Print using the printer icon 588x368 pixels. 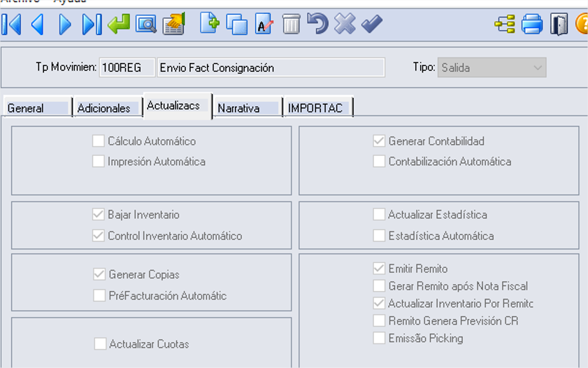pyautogui.click(x=532, y=24)
